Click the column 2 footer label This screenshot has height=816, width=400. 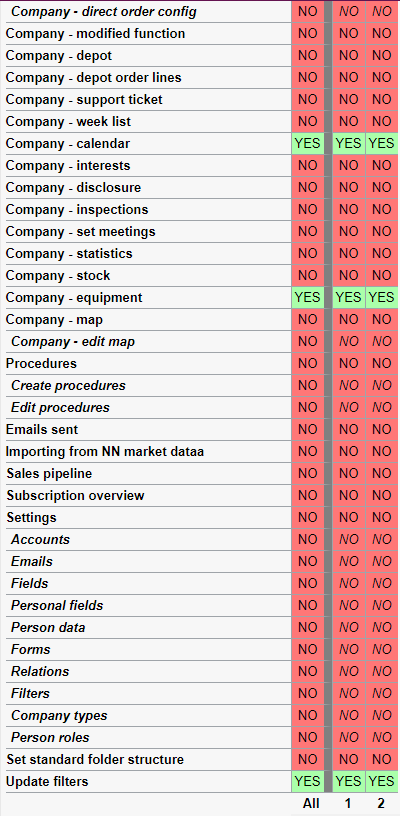[381, 804]
